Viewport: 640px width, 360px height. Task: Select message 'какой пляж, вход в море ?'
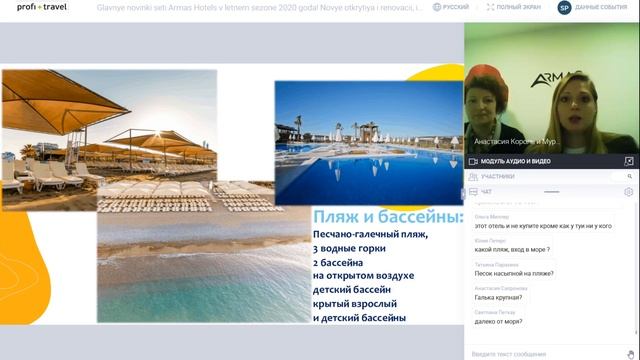point(512,249)
